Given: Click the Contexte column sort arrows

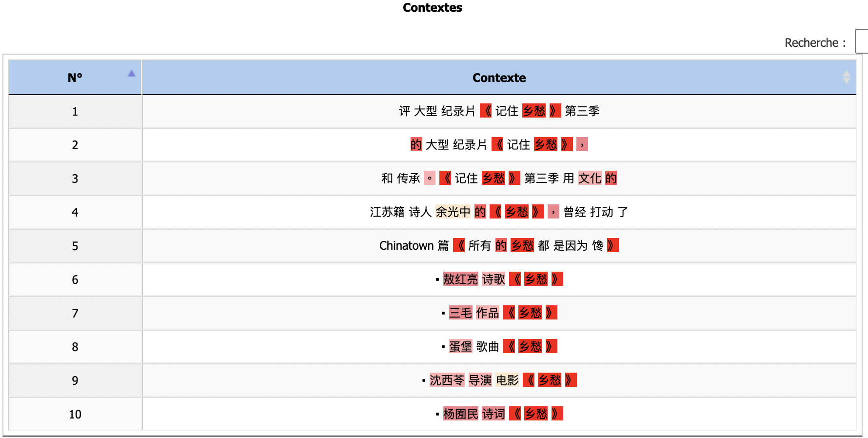Looking at the screenshot, I should pos(846,77).
